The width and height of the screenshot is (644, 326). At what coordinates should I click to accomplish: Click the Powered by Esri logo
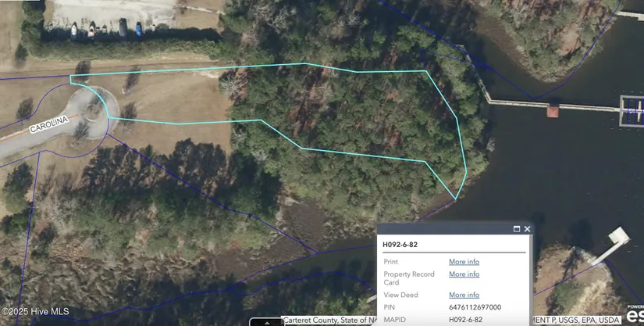[635, 314]
